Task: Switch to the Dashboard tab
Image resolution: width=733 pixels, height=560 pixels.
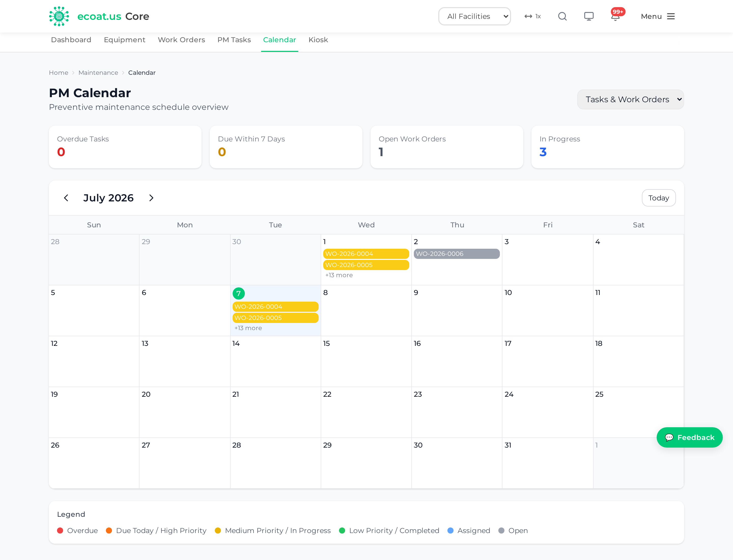Action: pyautogui.click(x=71, y=40)
